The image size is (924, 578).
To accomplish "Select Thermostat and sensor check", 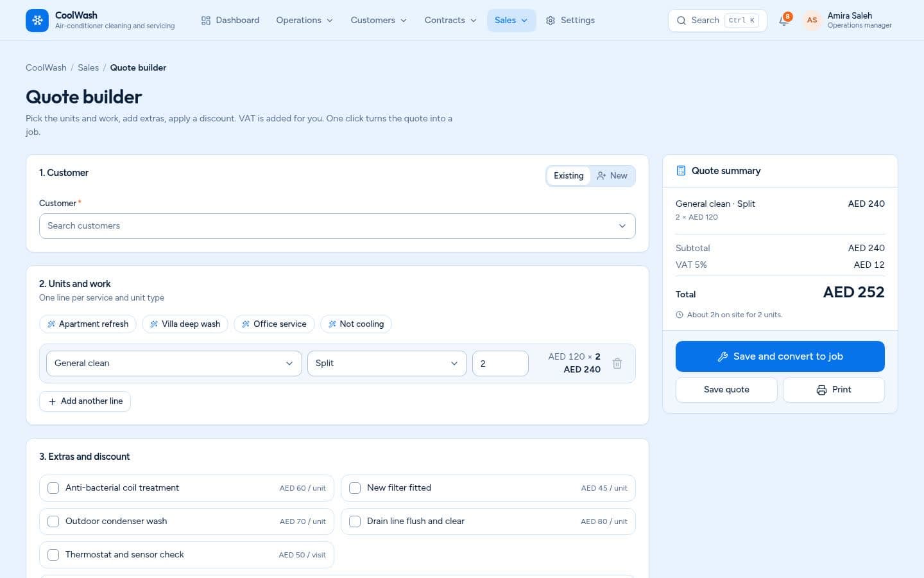I will coord(53,555).
